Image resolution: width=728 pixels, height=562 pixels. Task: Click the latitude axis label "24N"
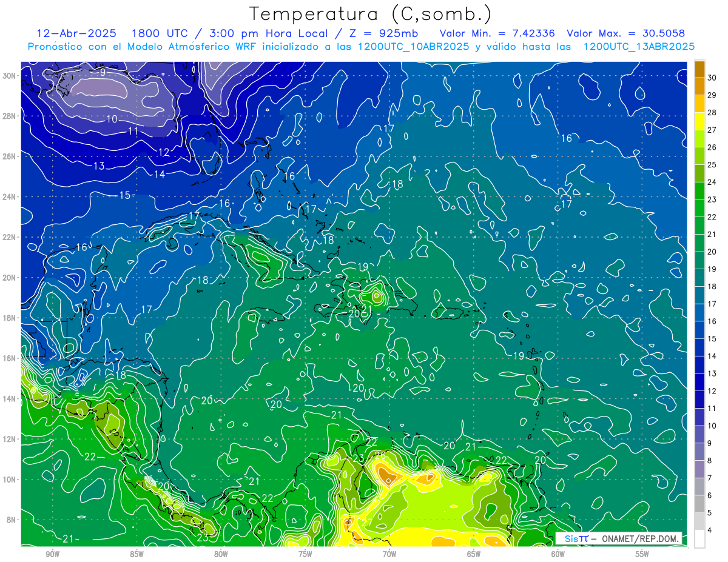pos(10,196)
